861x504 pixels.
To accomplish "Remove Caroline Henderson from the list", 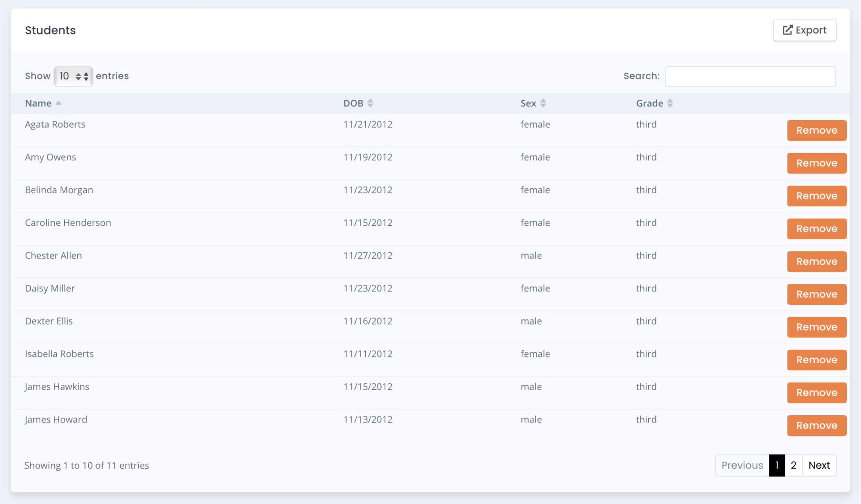I will coord(816,229).
